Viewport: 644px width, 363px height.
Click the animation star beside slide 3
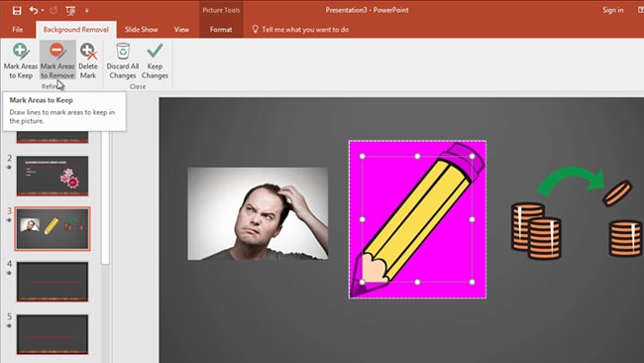click(9, 220)
